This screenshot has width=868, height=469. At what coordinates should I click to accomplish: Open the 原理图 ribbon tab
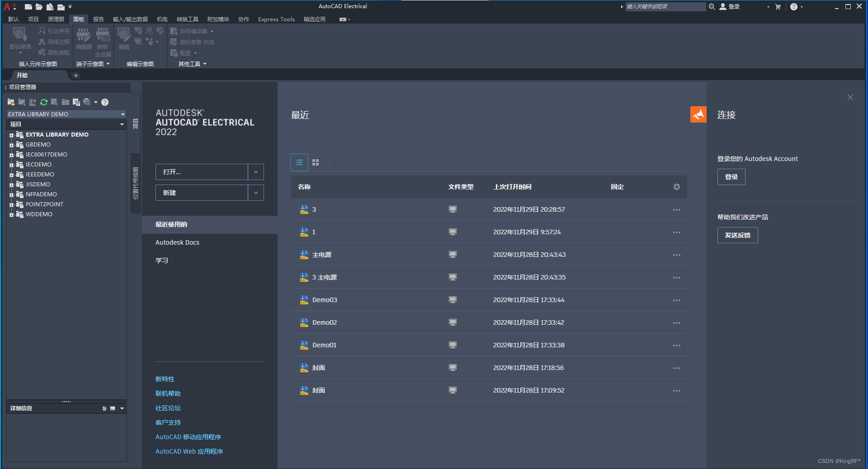pyautogui.click(x=56, y=19)
